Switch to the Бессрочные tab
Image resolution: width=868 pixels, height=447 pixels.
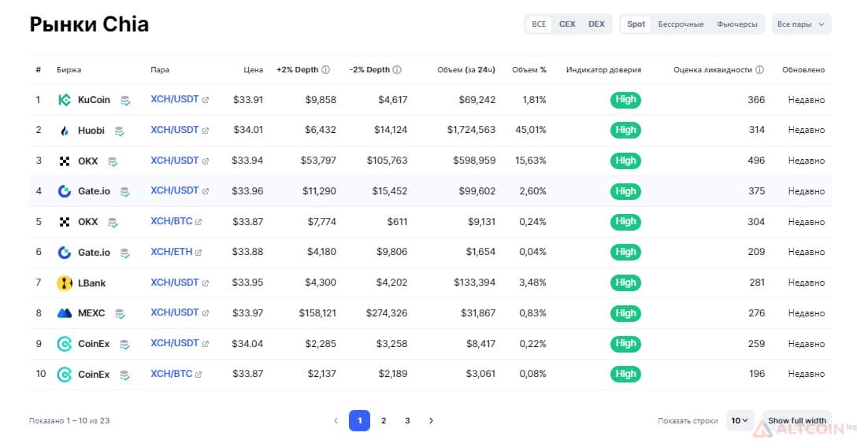[x=681, y=24]
